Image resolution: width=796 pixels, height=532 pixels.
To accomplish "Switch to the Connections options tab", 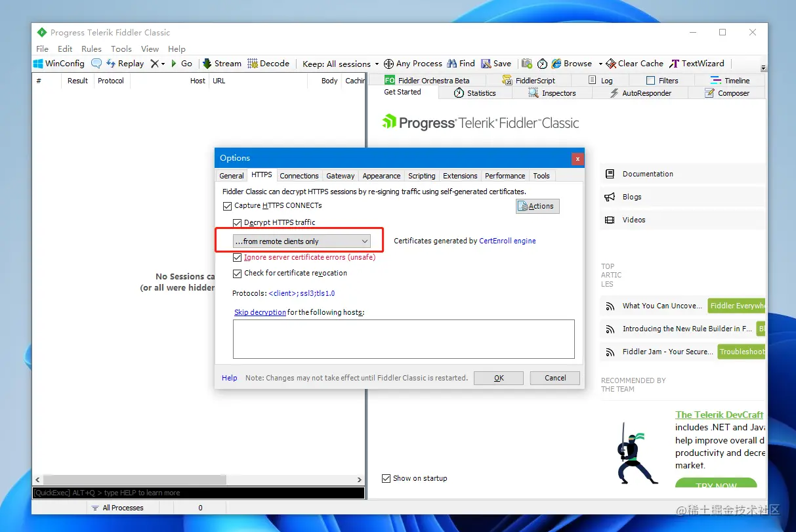I will click(299, 176).
